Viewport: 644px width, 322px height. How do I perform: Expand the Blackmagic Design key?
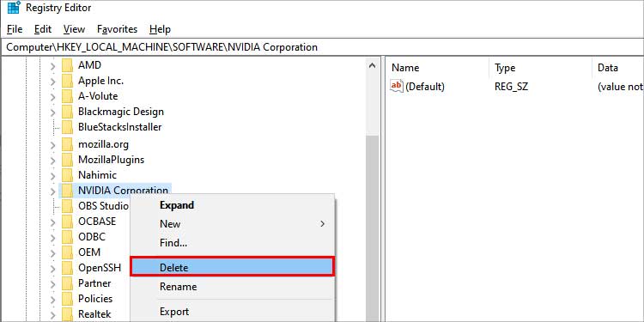coord(52,112)
